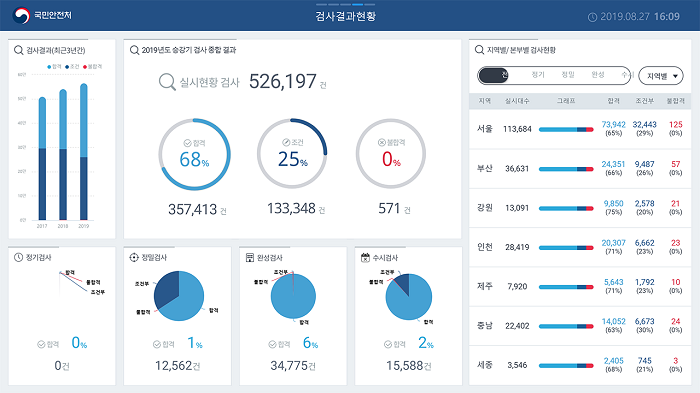Click the clock icon beside the date

click(592, 17)
